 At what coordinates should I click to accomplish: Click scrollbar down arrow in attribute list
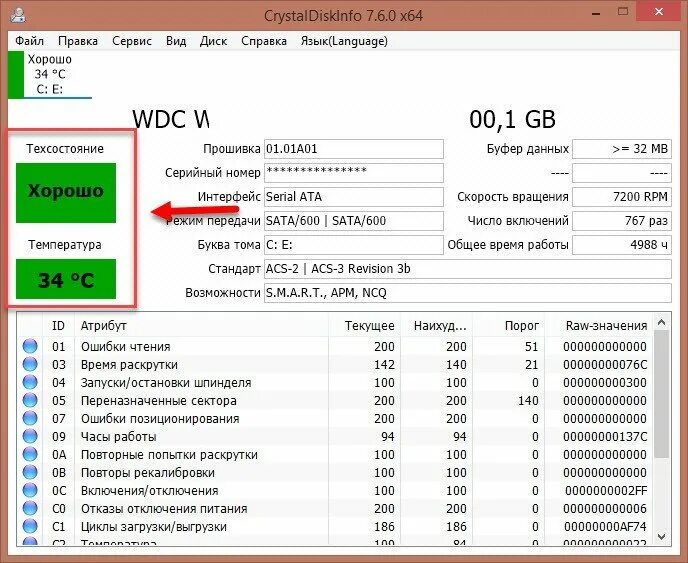662,537
